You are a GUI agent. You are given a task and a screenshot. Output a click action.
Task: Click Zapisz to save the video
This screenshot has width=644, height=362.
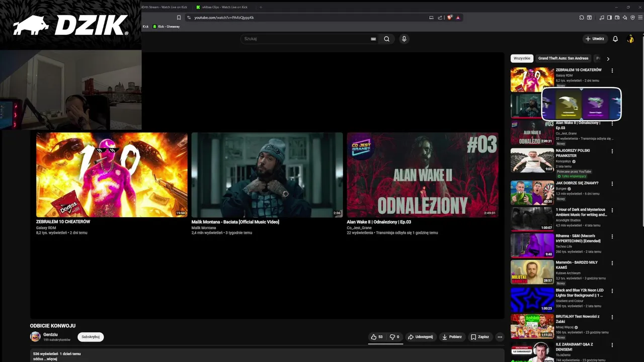tap(480, 337)
